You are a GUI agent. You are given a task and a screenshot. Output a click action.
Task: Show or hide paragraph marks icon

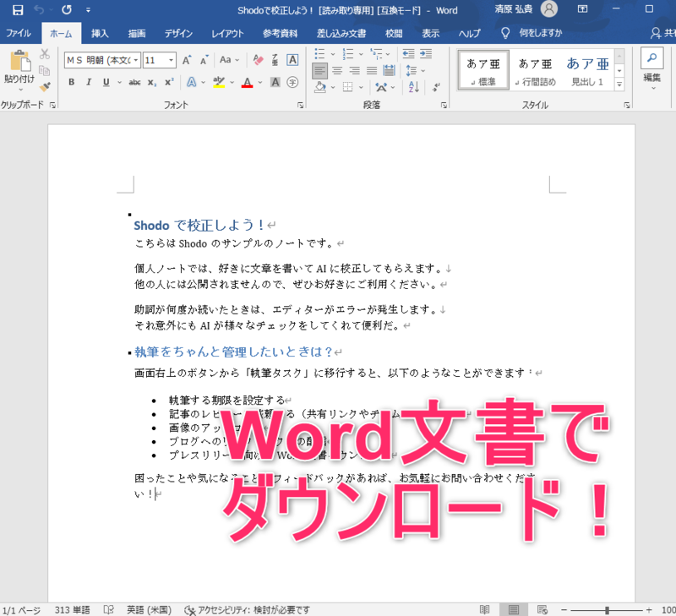tap(436, 87)
